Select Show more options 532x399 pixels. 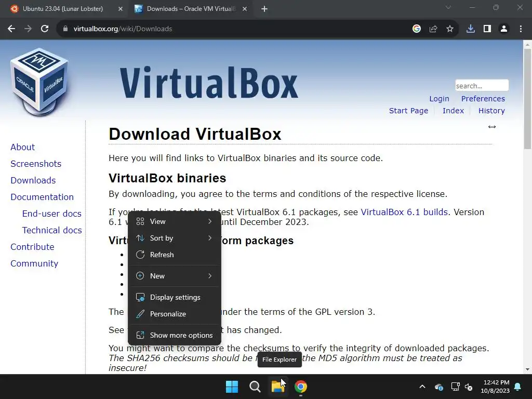click(175, 335)
